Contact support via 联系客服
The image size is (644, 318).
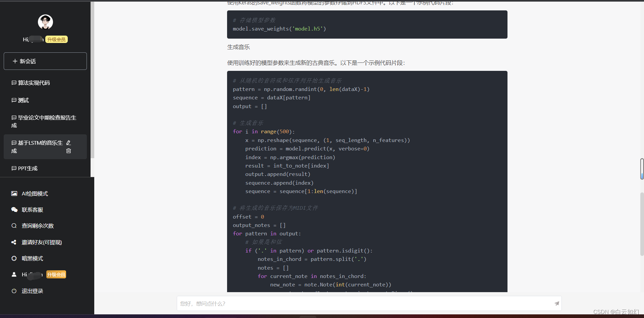[33, 210]
